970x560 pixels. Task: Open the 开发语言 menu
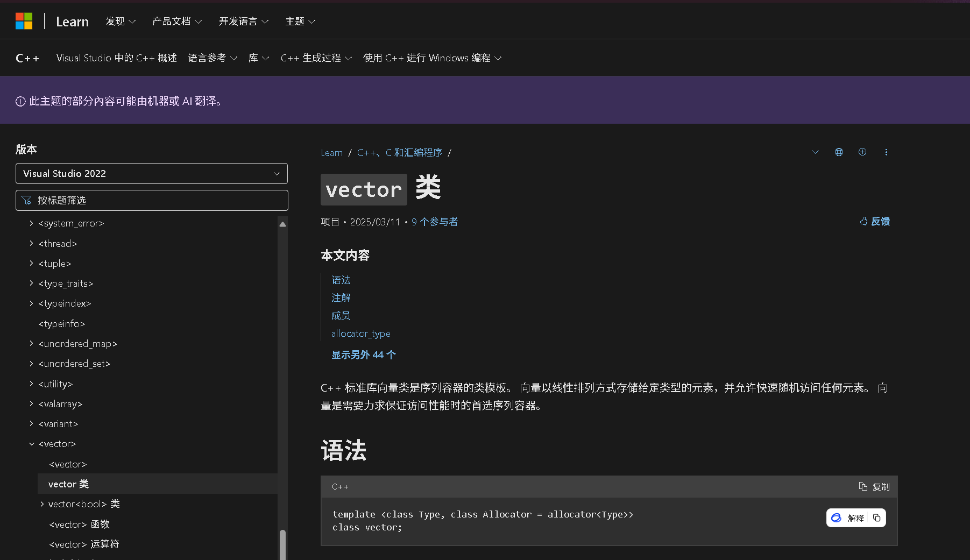point(244,22)
